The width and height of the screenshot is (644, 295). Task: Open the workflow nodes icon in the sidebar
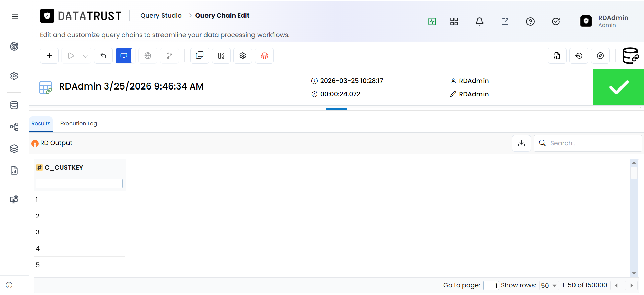click(14, 127)
